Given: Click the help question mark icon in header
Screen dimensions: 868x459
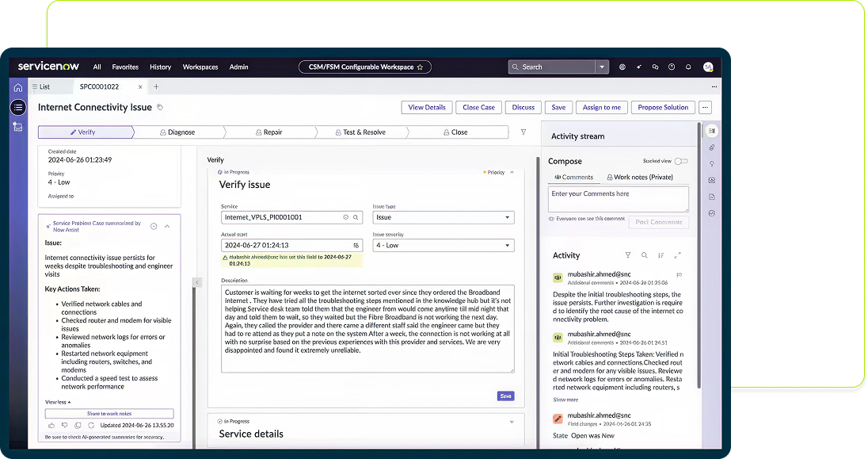Looking at the screenshot, I should (672, 67).
